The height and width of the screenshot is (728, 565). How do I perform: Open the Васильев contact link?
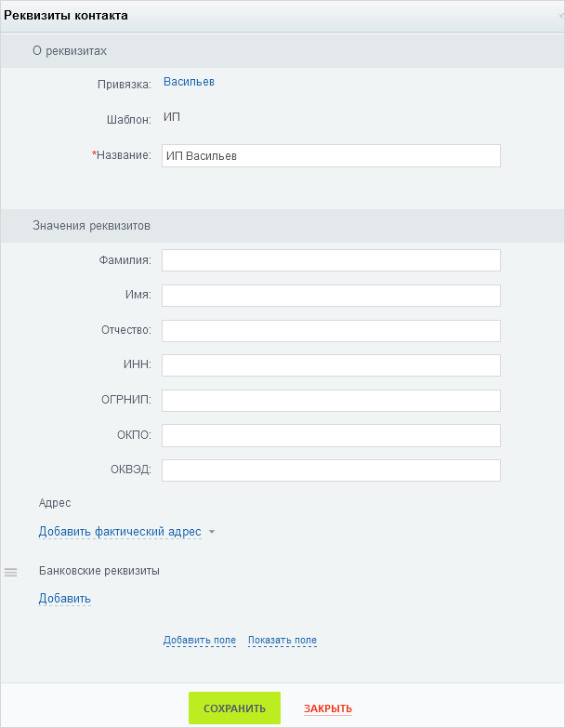point(189,82)
